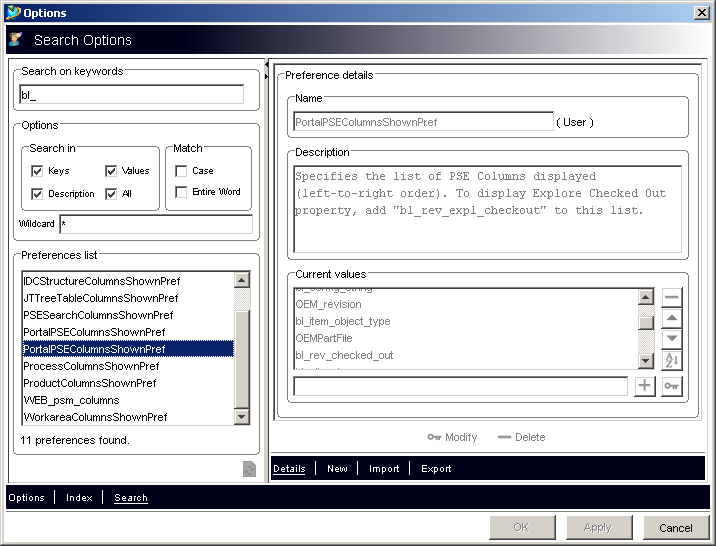Viewport: 716px width, 546px height.
Task: Enable Match Case checkbox
Action: (181, 171)
